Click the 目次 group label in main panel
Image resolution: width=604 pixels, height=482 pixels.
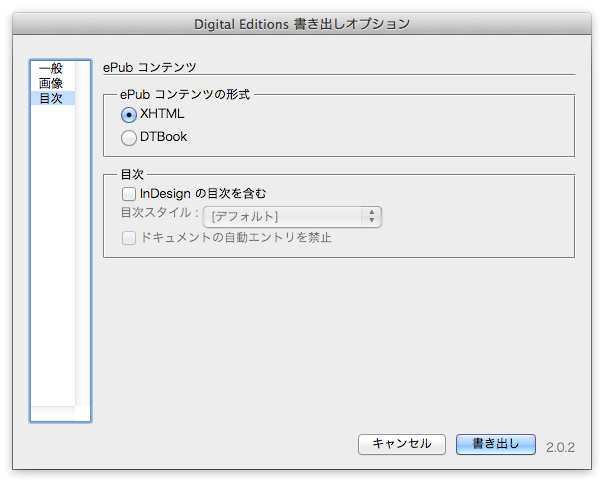click(132, 174)
